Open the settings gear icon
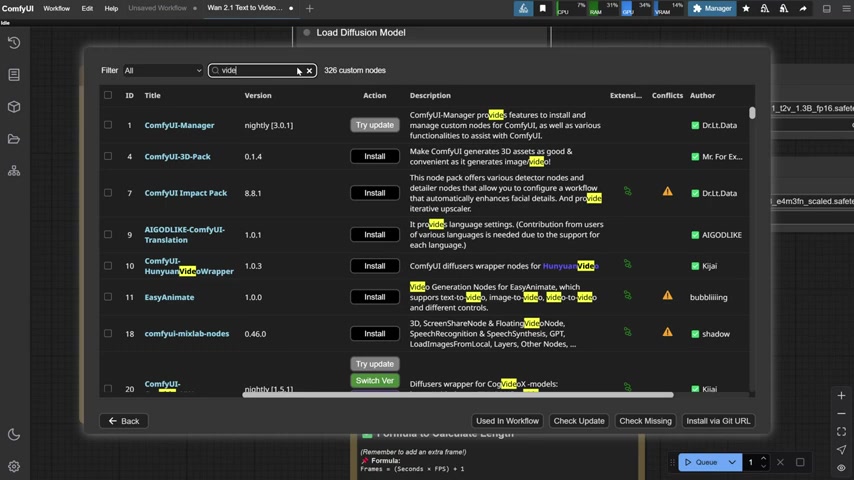Screen dimensions: 854x480 tap(14, 466)
